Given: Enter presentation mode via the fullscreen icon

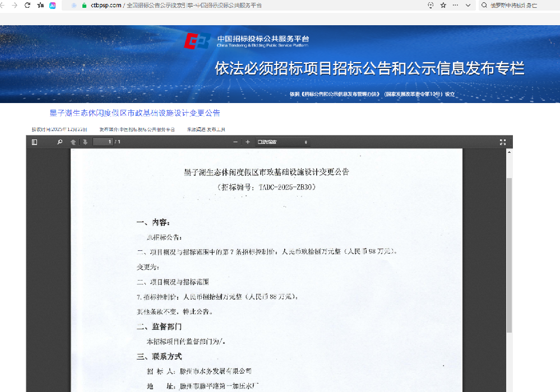Looking at the screenshot, I should 503,142.
